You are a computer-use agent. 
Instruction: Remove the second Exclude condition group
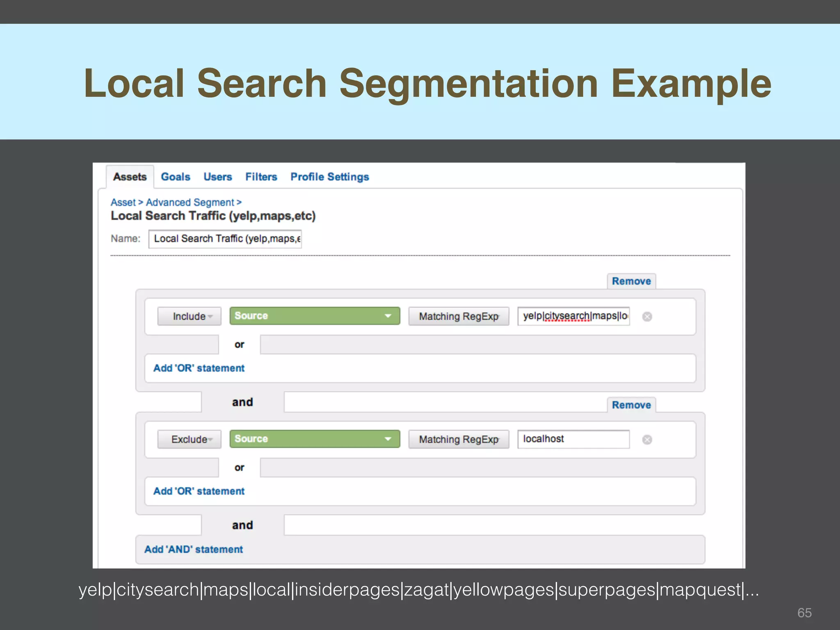[631, 405]
